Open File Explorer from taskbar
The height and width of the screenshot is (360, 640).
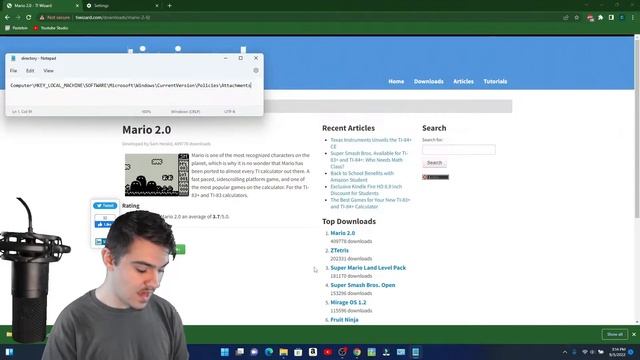point(283,352)
